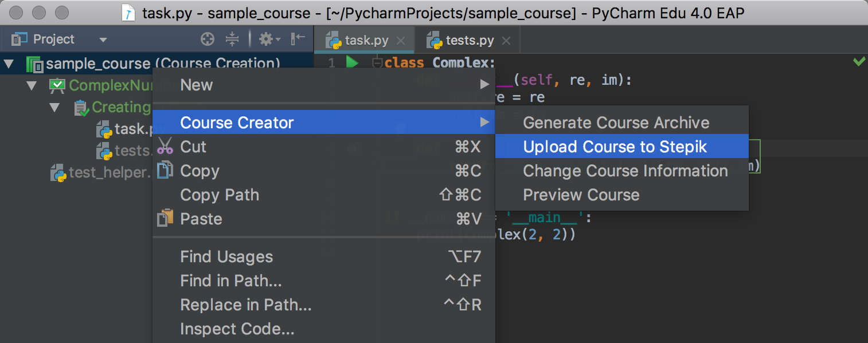868x343 pixels.
Task: Collapse the sample_course project node
Action: pos(9,64)
